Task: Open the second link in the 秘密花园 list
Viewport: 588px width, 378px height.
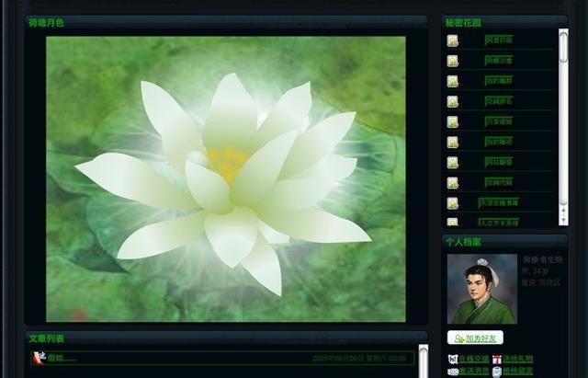Action: [x=499, y=61]
